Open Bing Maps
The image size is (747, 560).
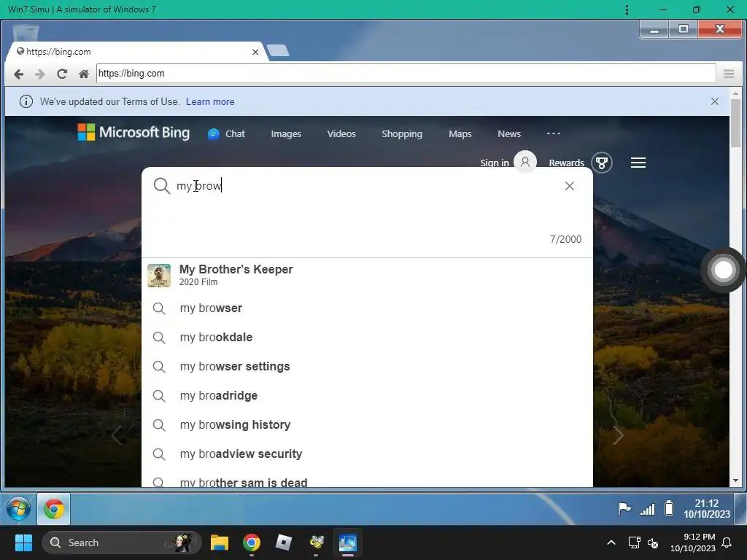coord(460,134)
